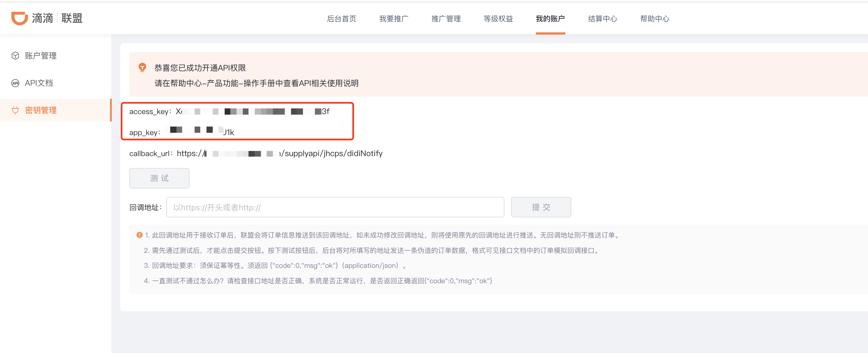
Task: Open 推广管理 in top navigation
Action: tap(446, 18)
